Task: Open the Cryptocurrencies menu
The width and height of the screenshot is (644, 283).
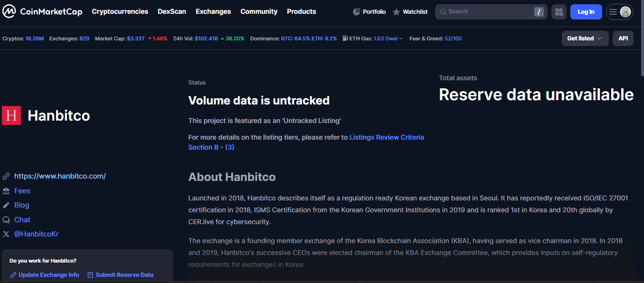Action: point(120,11)
